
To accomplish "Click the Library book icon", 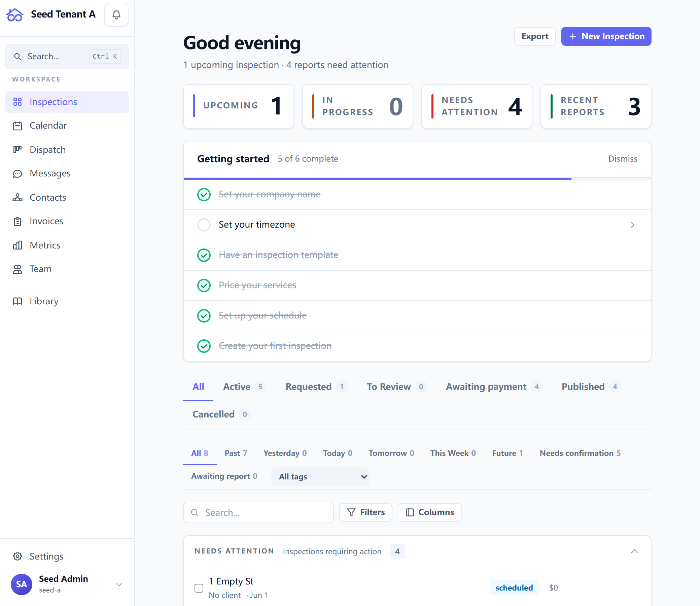I will [17, 301].
